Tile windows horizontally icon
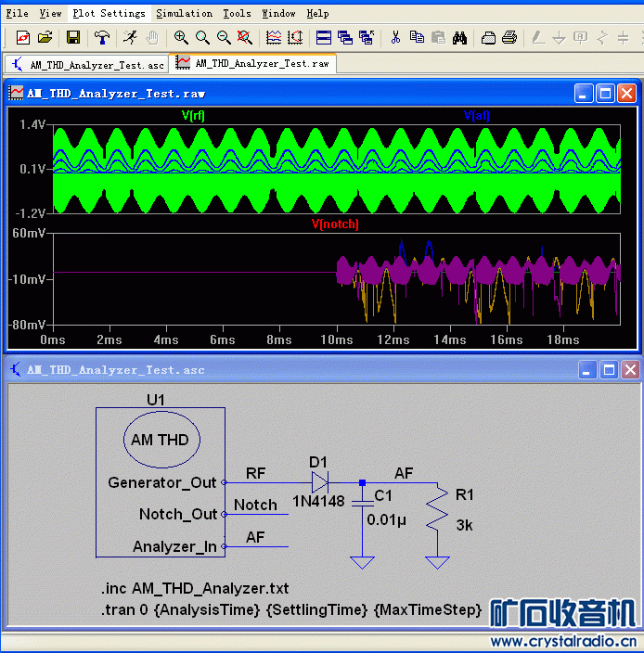This screenshot has height=653, width=644. (324, 38)
